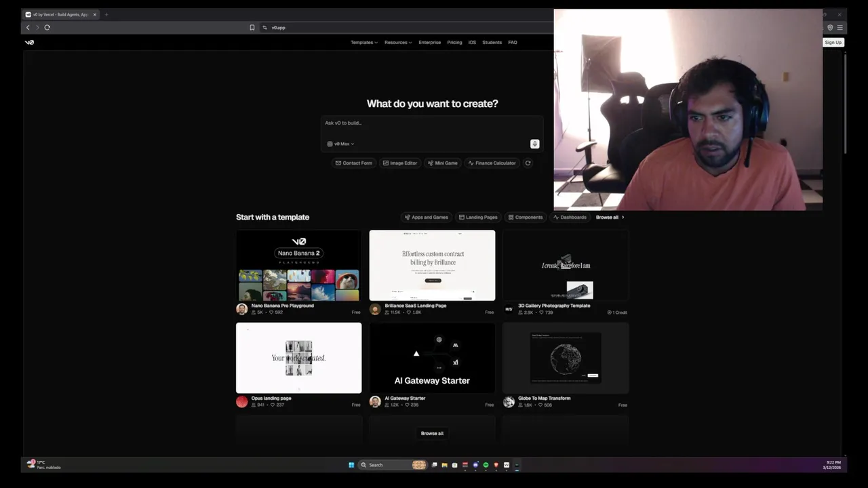Go to the Pricing page

[454, 42]
